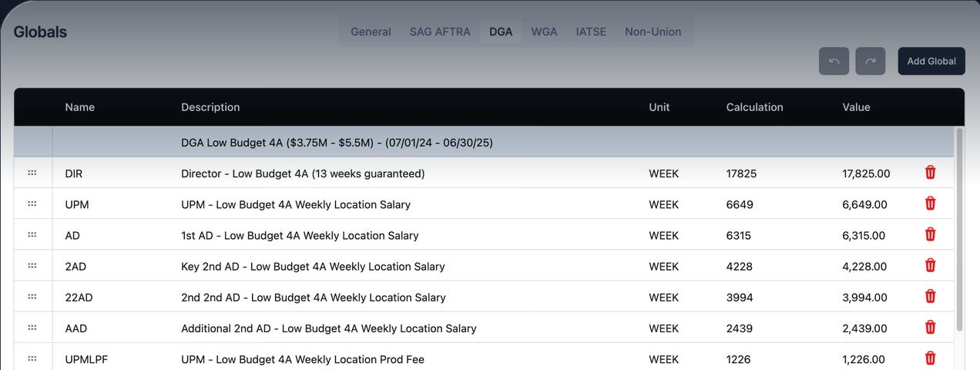The height and width of the screenshot is (370, 980).
Task: Click the Value column header
Action: pos(856,107)
